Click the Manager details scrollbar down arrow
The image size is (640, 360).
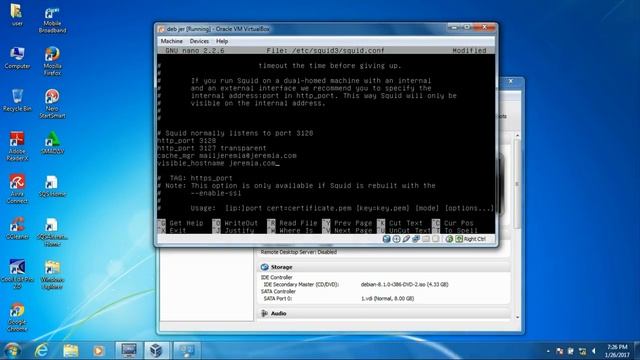tap(518, 317)
